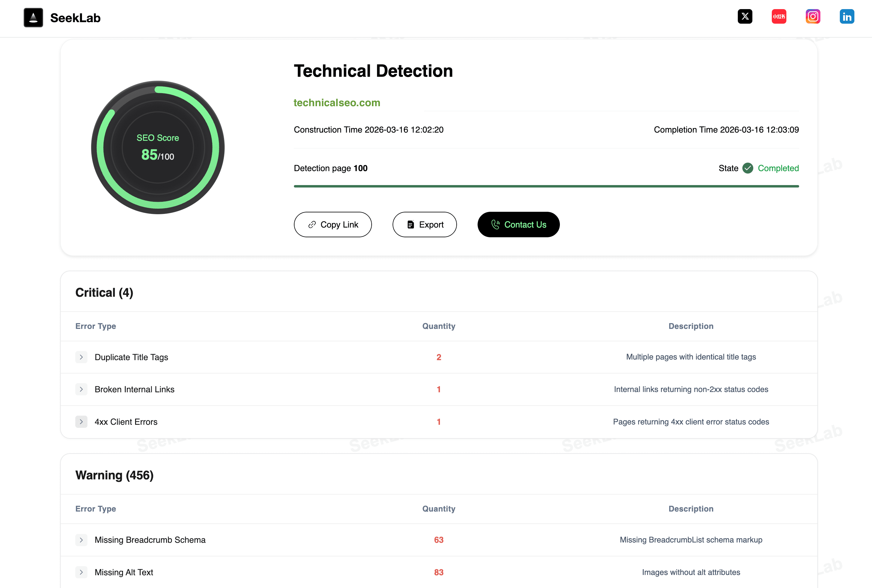872x588 pixels.
Task: Click the Contact Us button
Action: 518,225
